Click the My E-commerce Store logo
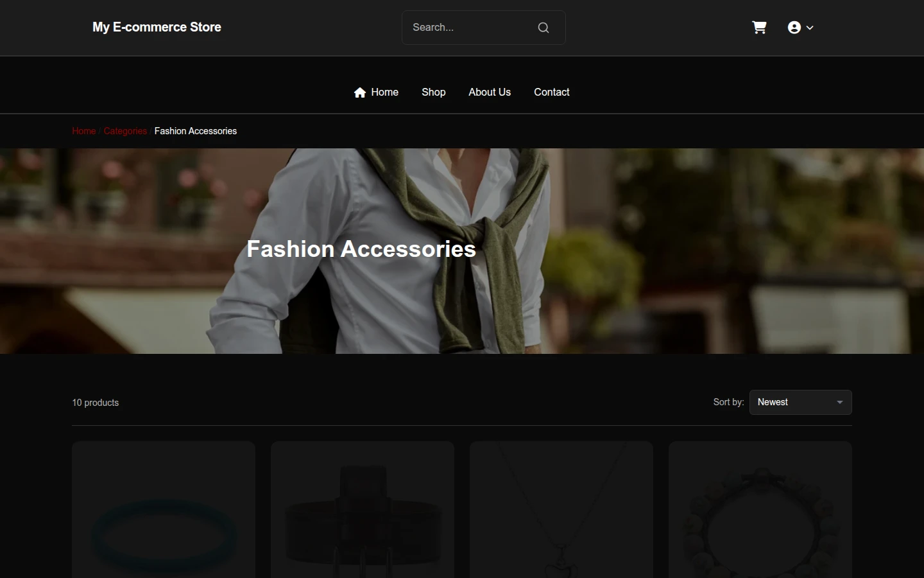The width and height of the screenshot is (924, 578). (x=157, y=27)
